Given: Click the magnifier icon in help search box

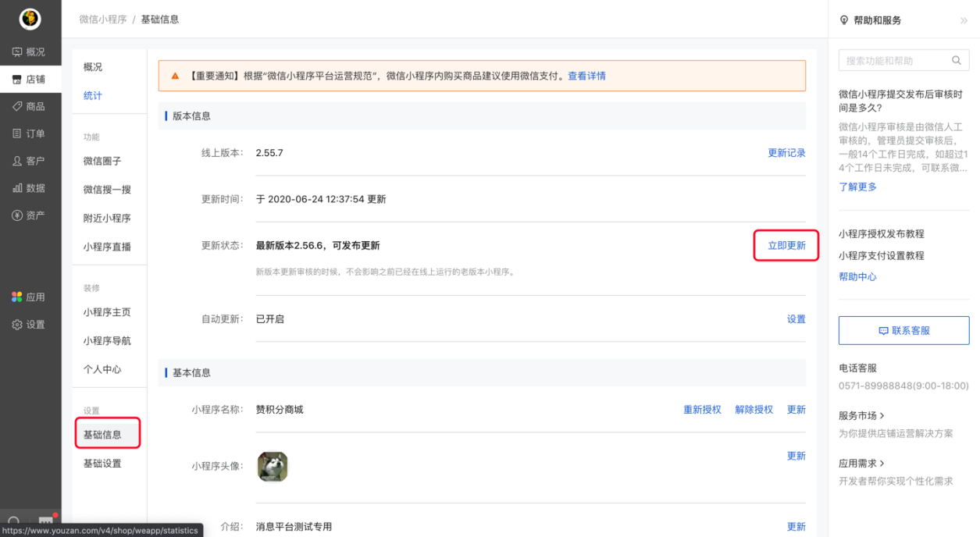Looking at the screenshot, I should tap(957, 61).
